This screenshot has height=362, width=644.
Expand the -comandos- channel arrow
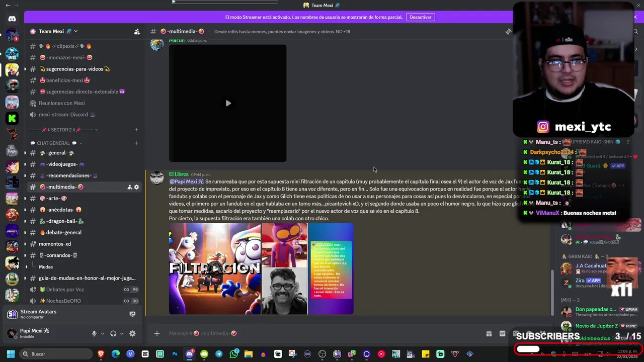25,255
